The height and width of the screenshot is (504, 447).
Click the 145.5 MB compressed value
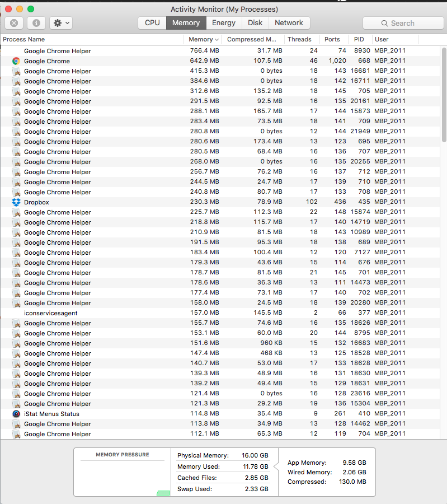point(268,312)
